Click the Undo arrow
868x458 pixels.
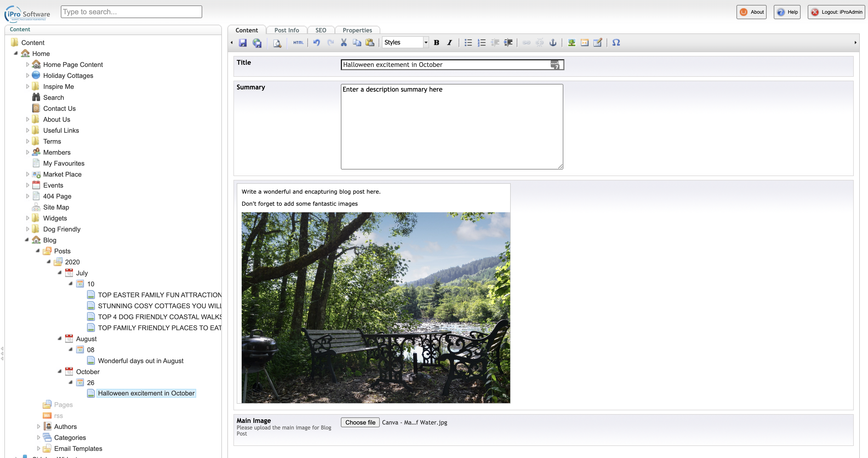(x=316, y=43)
